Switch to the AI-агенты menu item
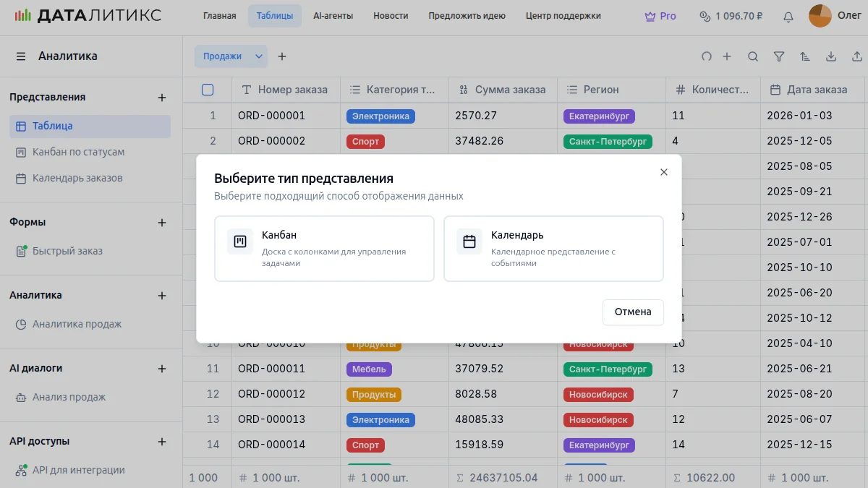 coord(333,16)
